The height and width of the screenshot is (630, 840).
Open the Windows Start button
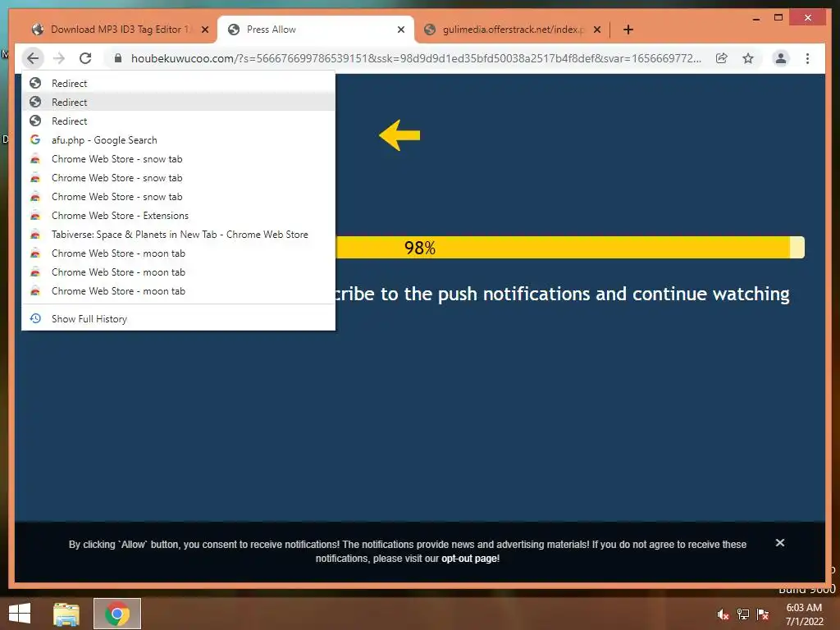20,614
